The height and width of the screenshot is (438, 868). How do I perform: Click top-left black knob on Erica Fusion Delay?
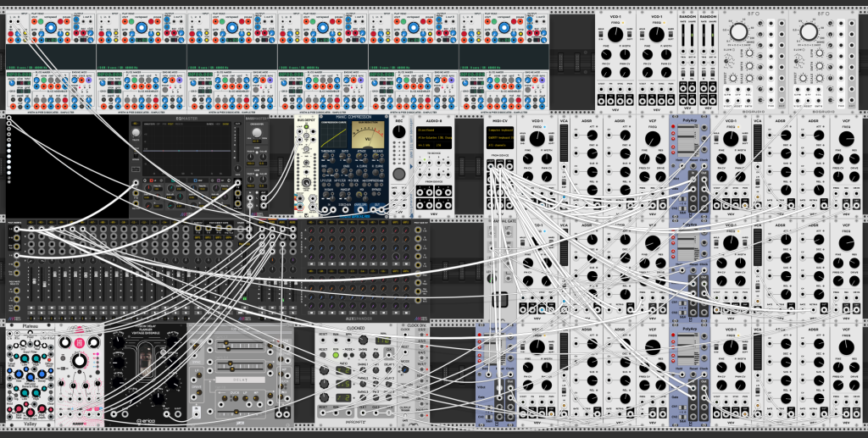point(119,342)
